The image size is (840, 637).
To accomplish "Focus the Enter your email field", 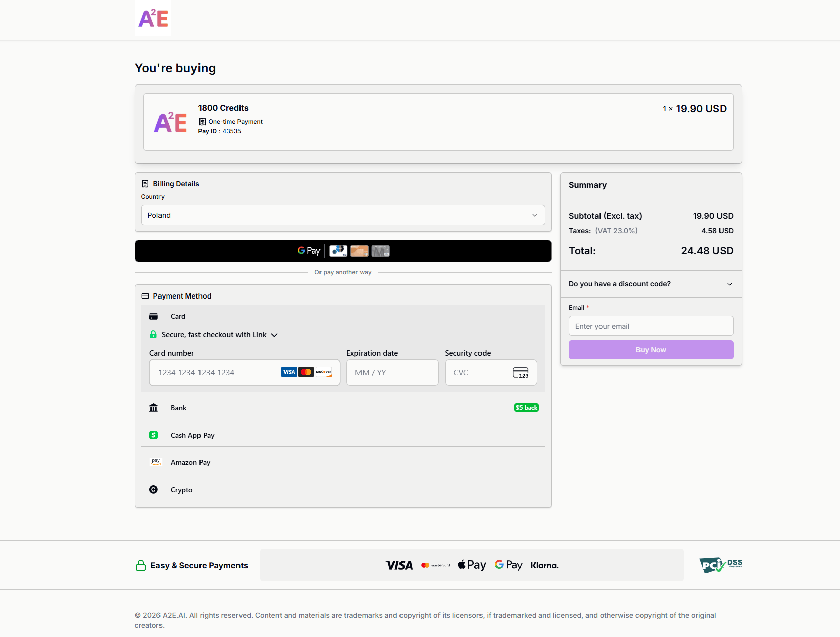I will (651, 326).
